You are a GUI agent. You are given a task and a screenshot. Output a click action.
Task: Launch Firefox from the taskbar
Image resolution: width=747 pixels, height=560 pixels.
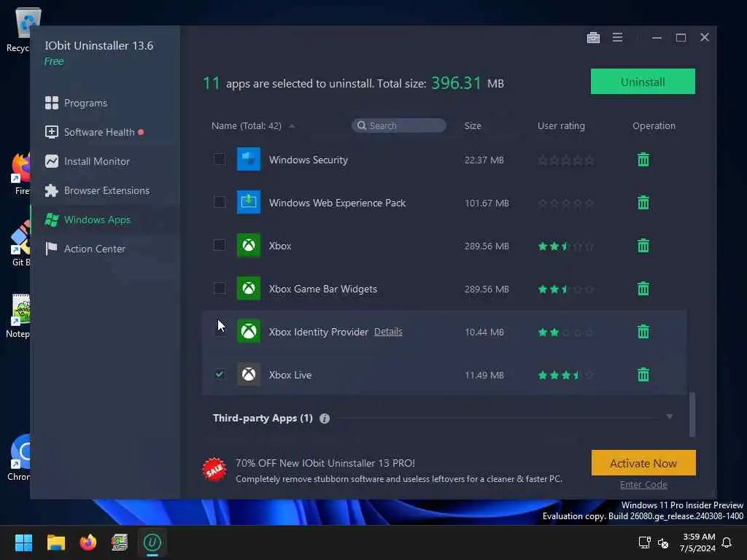[88, 542]
